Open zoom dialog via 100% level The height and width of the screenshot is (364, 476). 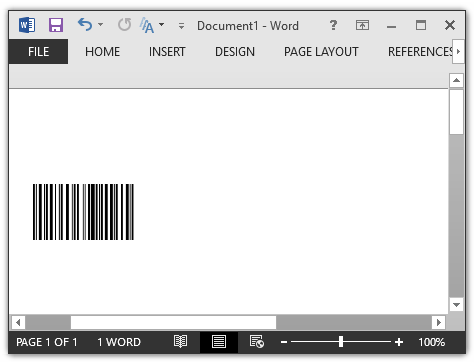(431, 342)
